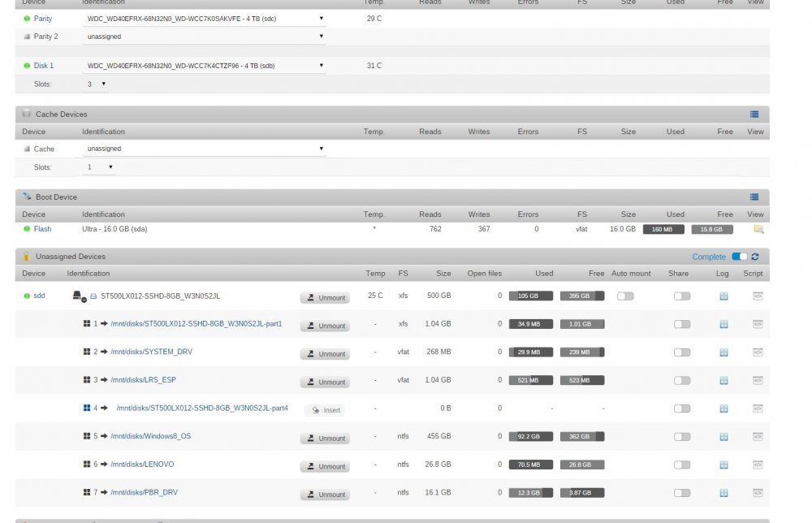Click the sdd disk drive icon

coord(79,296)
